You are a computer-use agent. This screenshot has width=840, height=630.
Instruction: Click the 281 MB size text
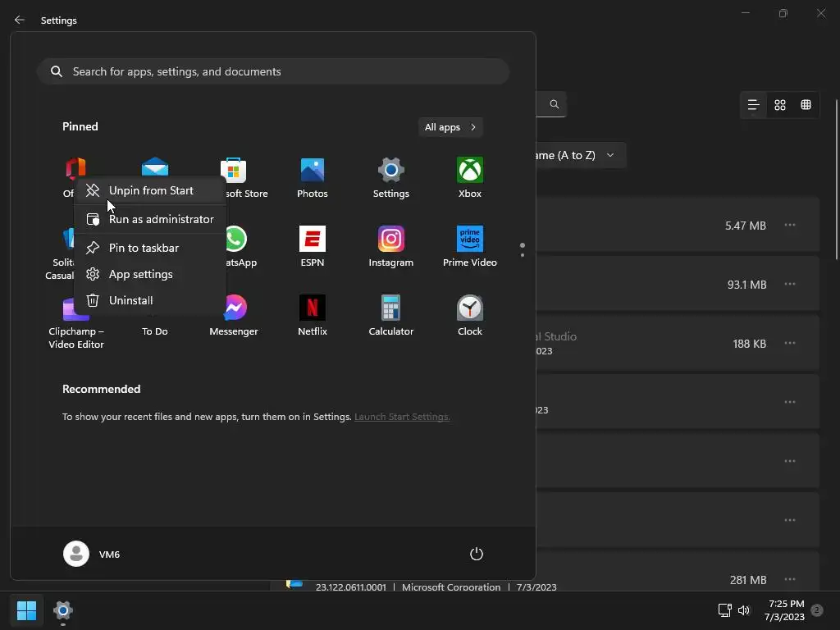748,580
